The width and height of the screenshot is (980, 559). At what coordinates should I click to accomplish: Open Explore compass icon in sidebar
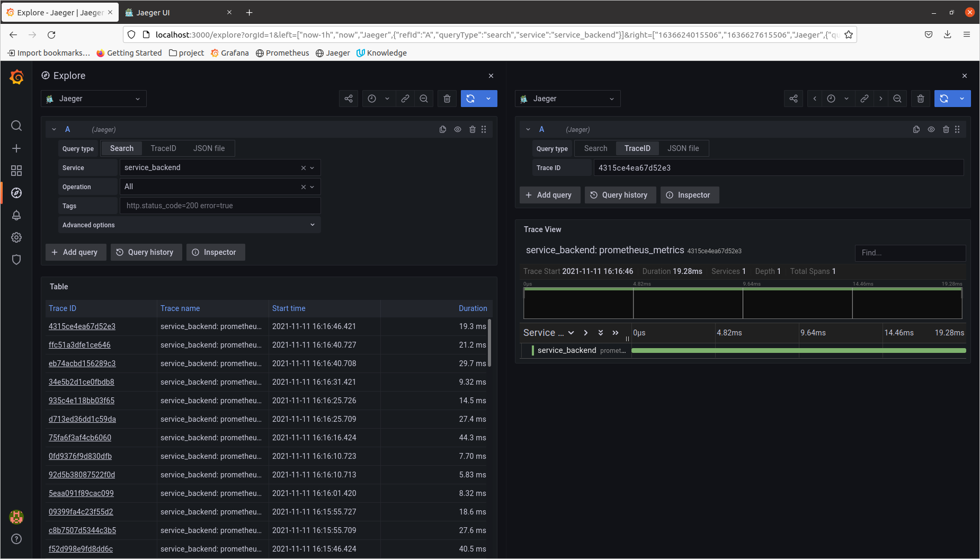(16, 193)
